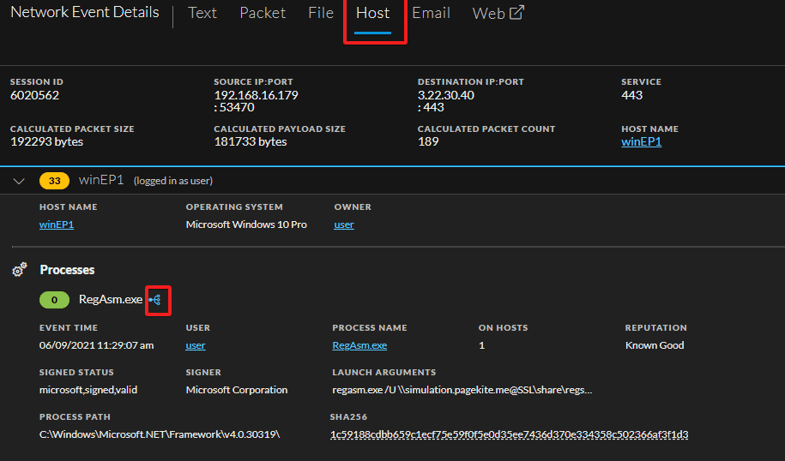Open the Web tab
Image resolution: width=785 pixels, height=461 pixels.
pyautogui.click(x=488, y=13)
